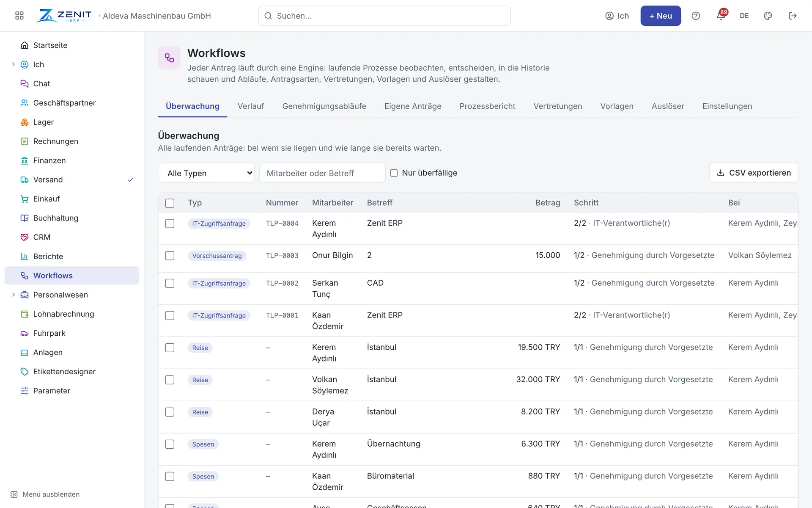
Task: Click the Vorschussantrag type badge
Action: (x=217, y=256)
